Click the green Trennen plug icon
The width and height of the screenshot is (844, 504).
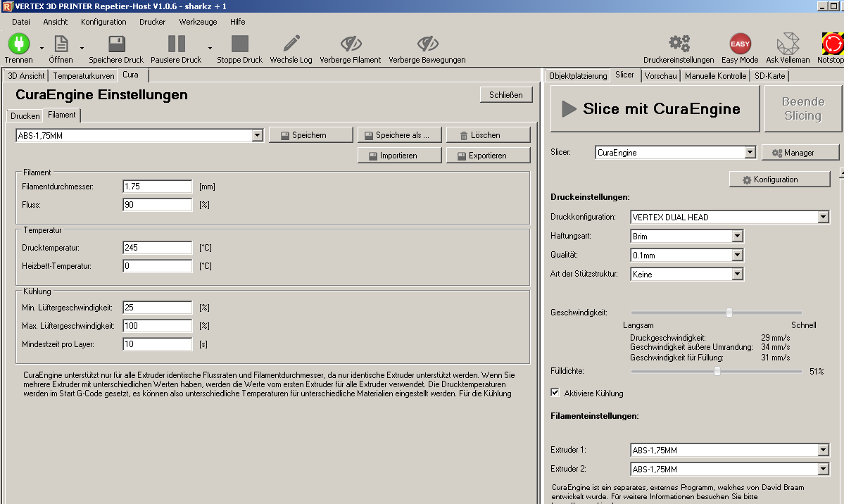[19, 44]
